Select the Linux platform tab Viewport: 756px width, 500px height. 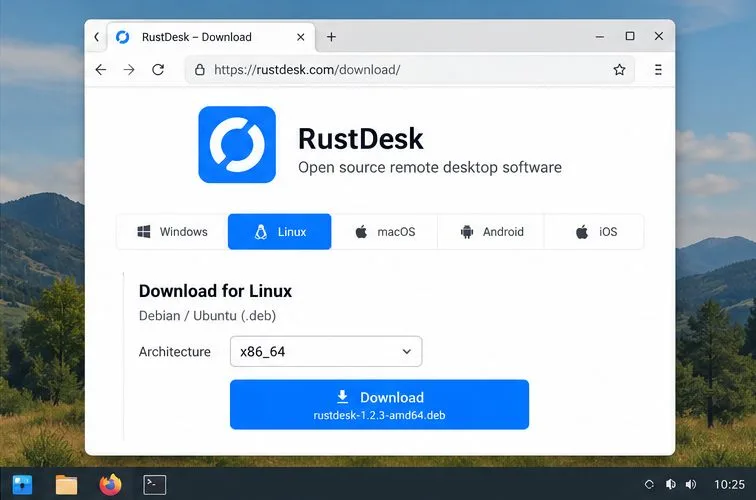[x=280, y=232]
